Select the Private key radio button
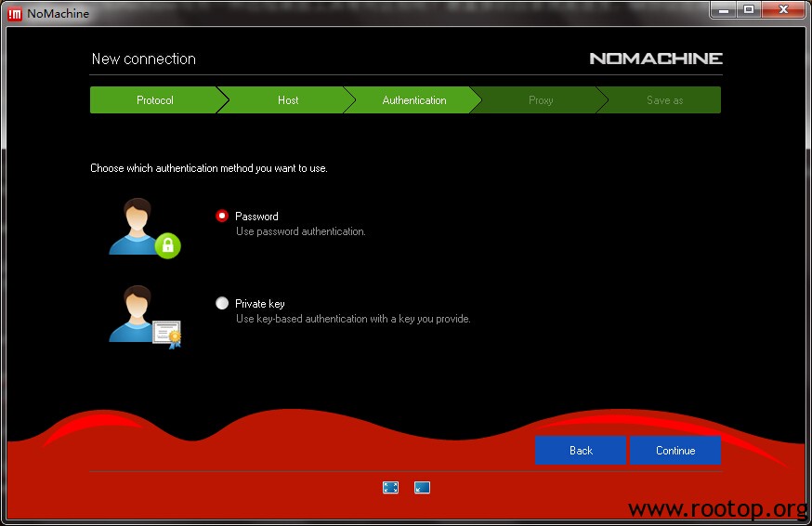The image size is (812, 526). [x=222, y=303]
